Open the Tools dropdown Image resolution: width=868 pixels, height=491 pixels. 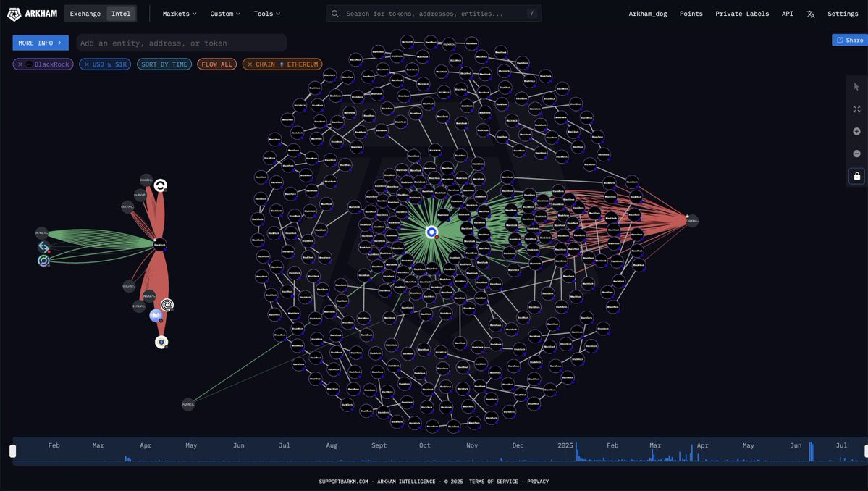tap(267, 14)
